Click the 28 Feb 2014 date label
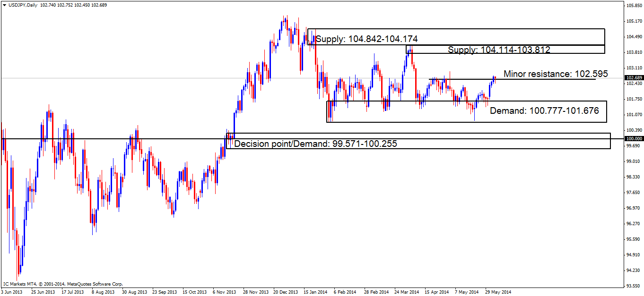The width and height of the screenshot is (644, 296). (x=376, y=292)
